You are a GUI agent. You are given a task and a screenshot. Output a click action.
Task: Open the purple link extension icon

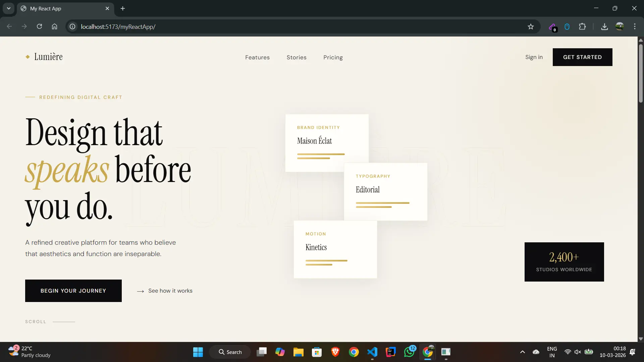click(553, 26)
